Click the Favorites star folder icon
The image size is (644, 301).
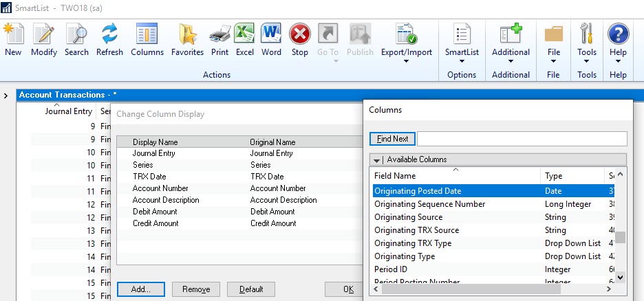pos(187,34)
